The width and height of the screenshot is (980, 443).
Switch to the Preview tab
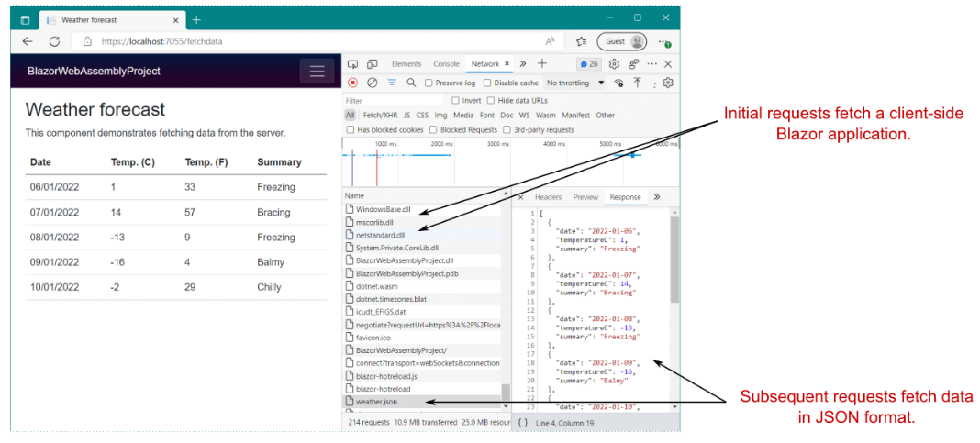coord(585,197)
